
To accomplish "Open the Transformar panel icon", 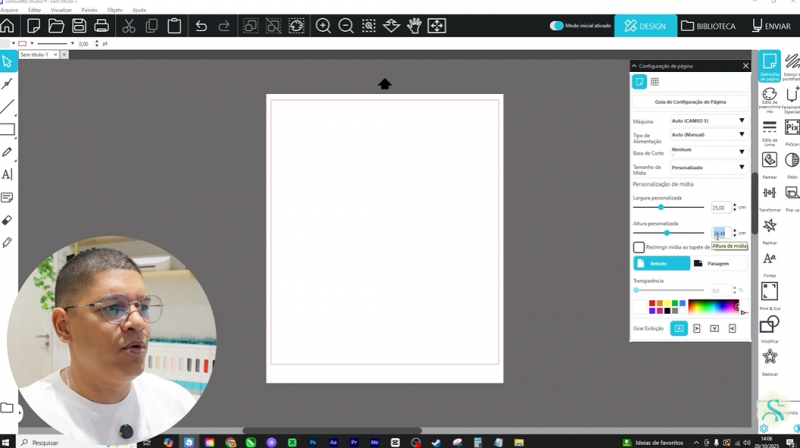I will [769, 193].
